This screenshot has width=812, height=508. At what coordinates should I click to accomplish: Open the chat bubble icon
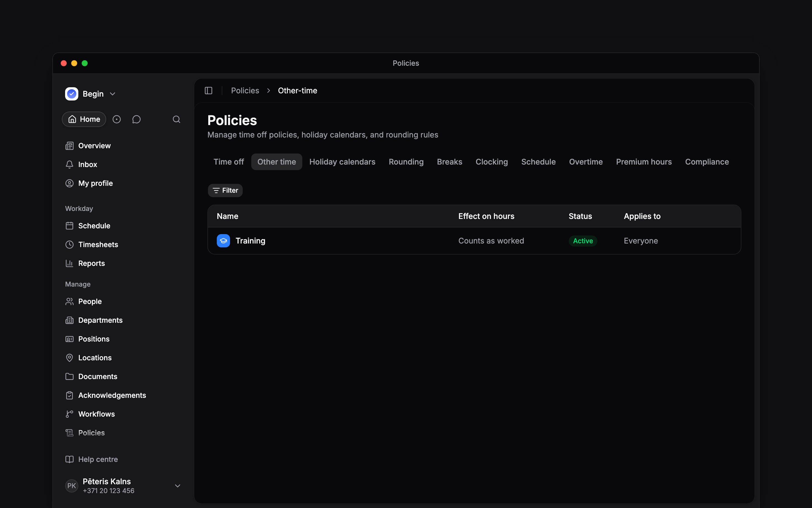[x=136, y=119]
